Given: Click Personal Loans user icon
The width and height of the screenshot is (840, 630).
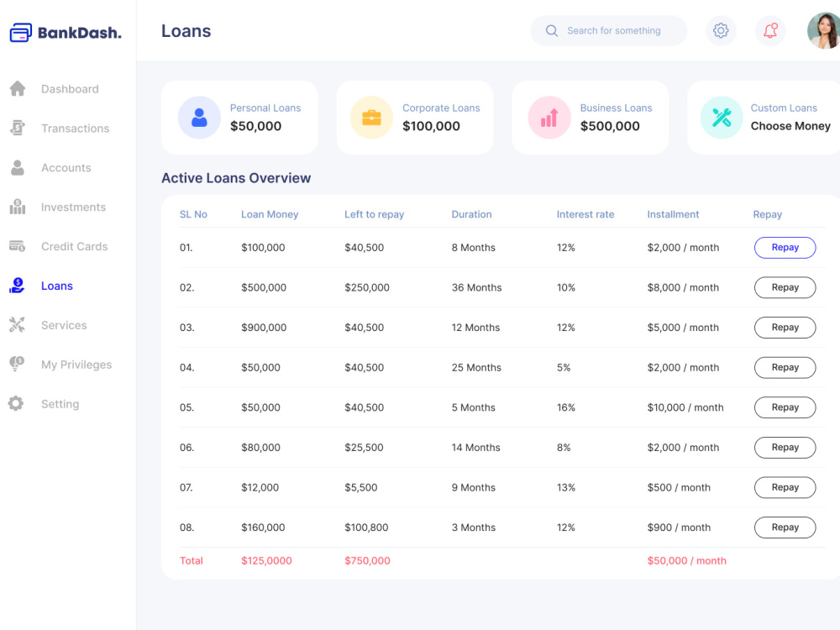Looking at the screenshot, I should click(199, 118).
